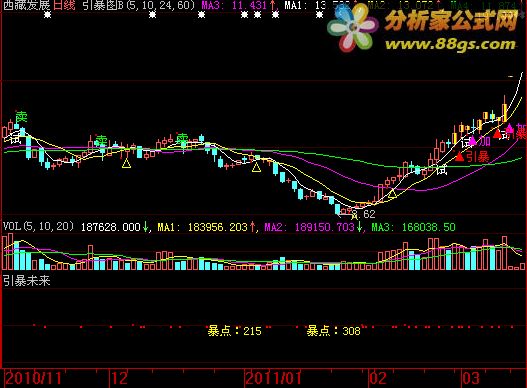Open the 引暴图B(5,10,24,60) indicator label
Screen dimensions: 527x388
[x=138, y=5]
